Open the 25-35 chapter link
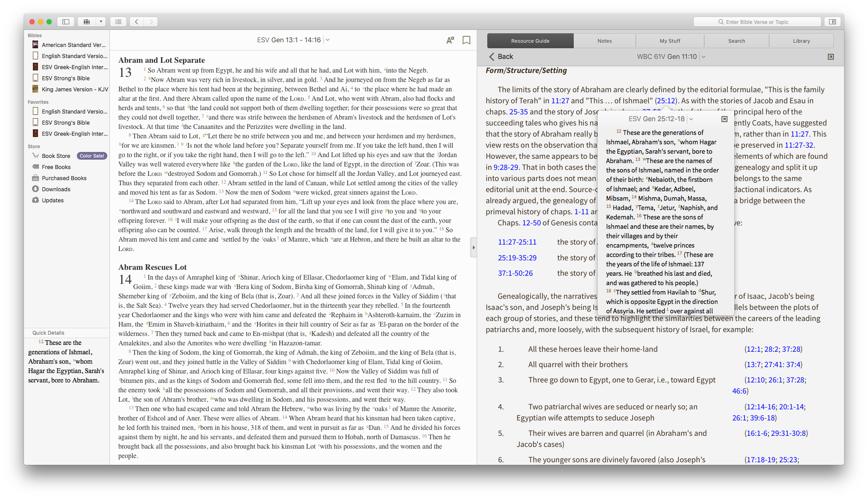The image size is (868, 499). (x=519, y=112)
